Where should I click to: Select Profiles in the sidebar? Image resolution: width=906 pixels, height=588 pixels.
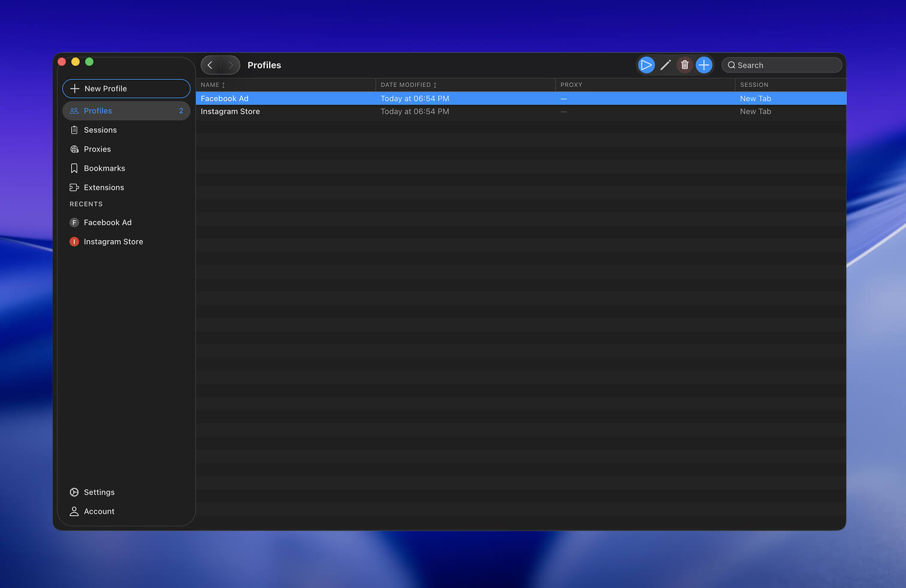[x=99, y=110]
